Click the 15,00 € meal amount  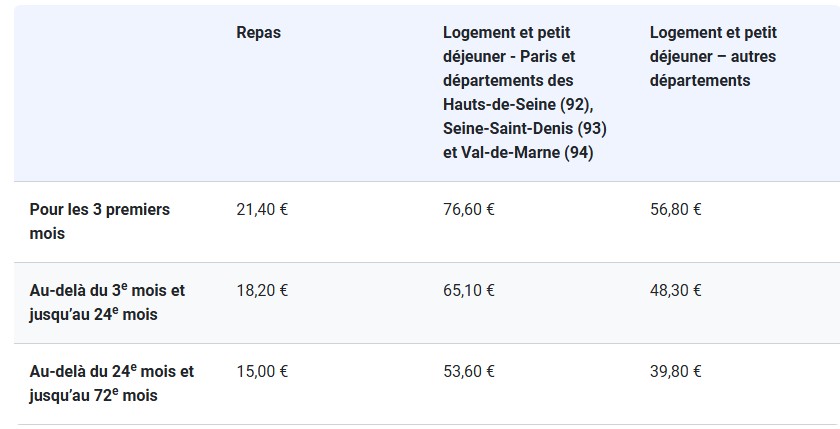pyautogui.click(x=262, y=372)
